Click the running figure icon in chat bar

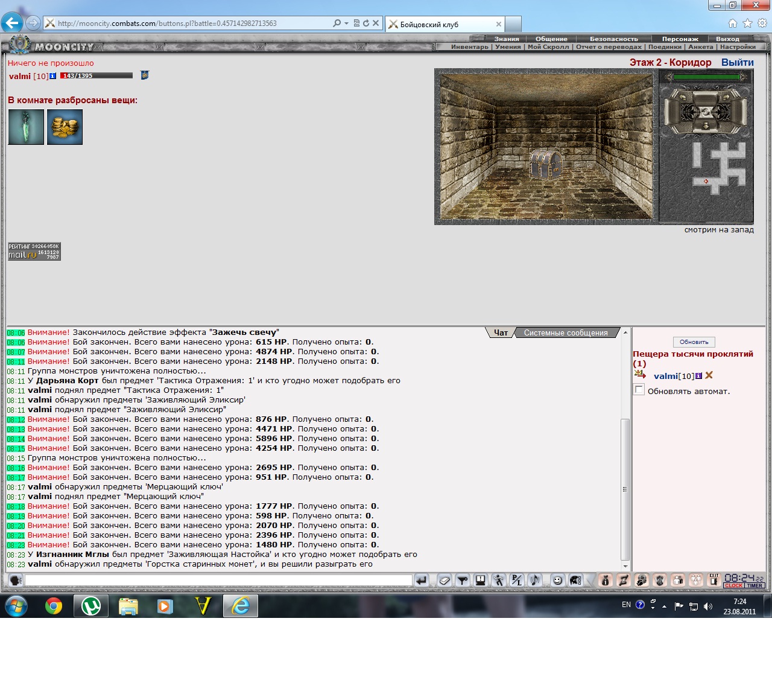coord(499,581)
